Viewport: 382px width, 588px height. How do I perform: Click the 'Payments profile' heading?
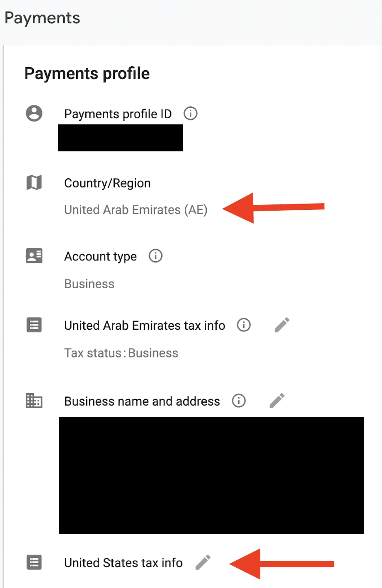tap(87, 73)
